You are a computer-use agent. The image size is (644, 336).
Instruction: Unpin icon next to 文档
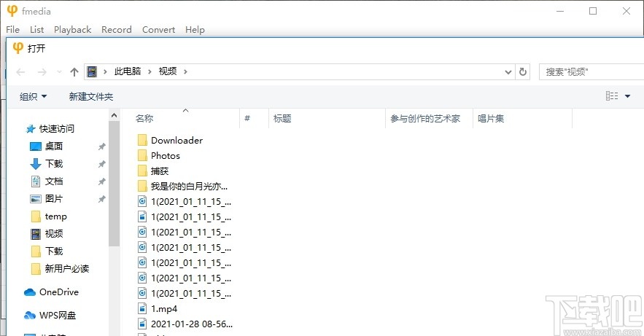(102, 181)
